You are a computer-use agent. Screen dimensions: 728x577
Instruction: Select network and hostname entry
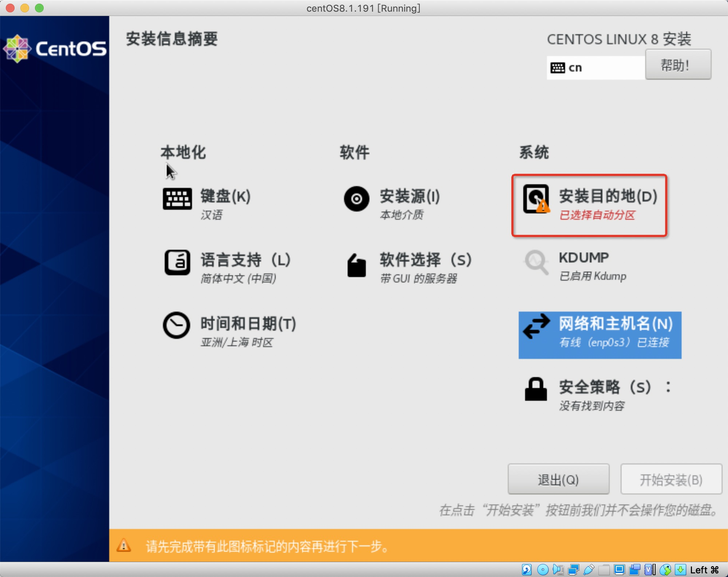point(600,335)
